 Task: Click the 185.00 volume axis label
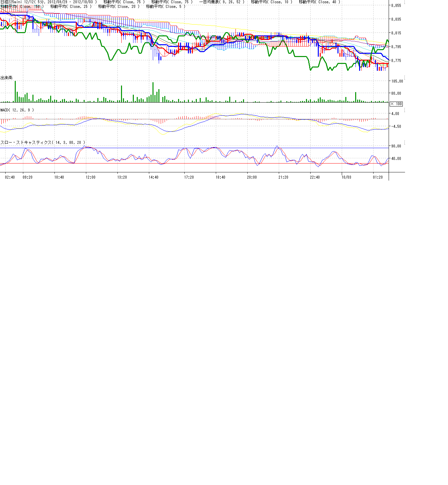397,81
